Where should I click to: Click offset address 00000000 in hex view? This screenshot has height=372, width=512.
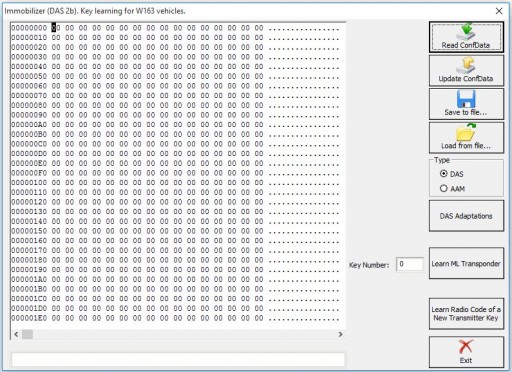point(29,28)
